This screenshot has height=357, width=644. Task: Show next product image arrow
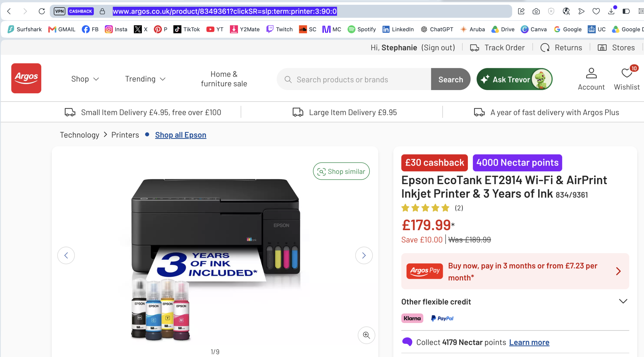point(364,255)
